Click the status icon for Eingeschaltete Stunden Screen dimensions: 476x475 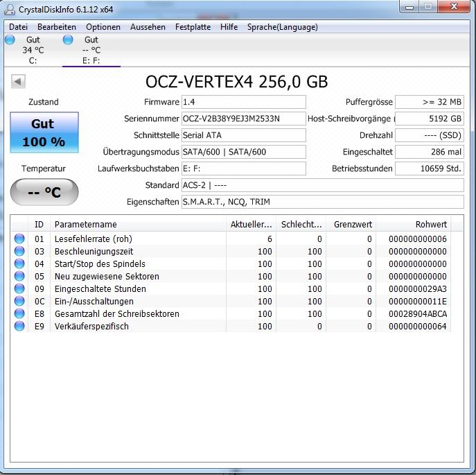click(19, 288)
